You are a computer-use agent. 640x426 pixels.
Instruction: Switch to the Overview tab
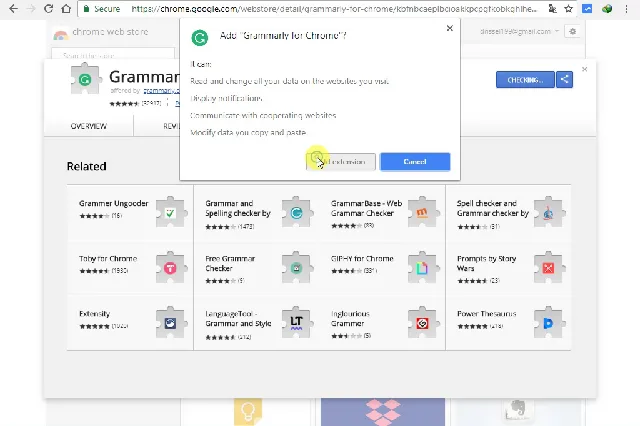tap(89, 127)
